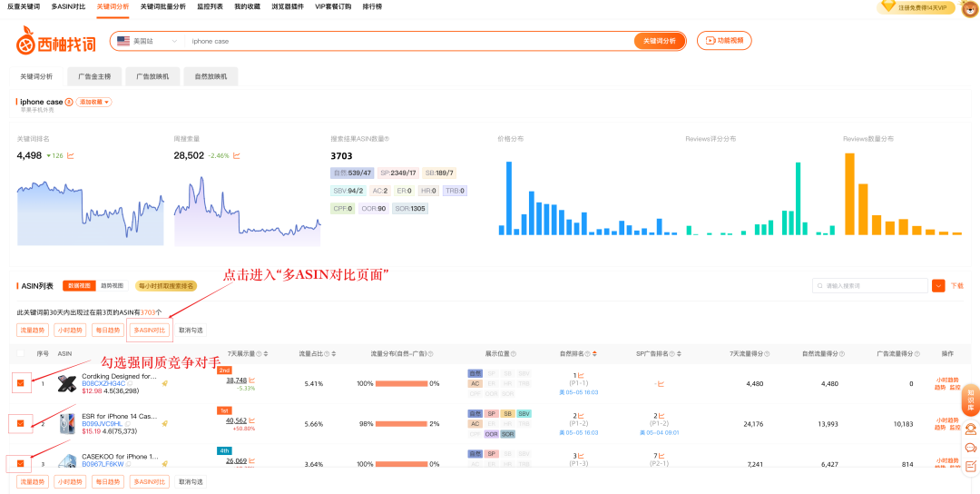Click the bear avatar at top right
The height and width of the screenshot is (494, 980).
click(969, 7)
